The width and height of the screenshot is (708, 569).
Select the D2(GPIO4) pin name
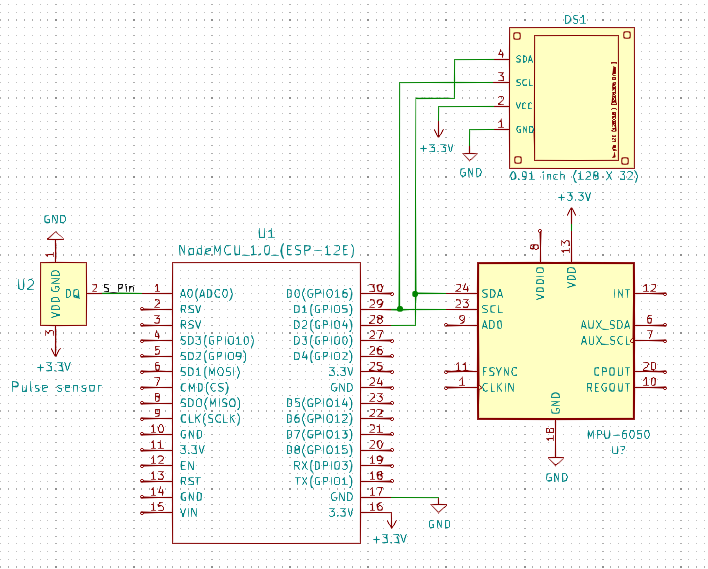click(x=323, y=325)
